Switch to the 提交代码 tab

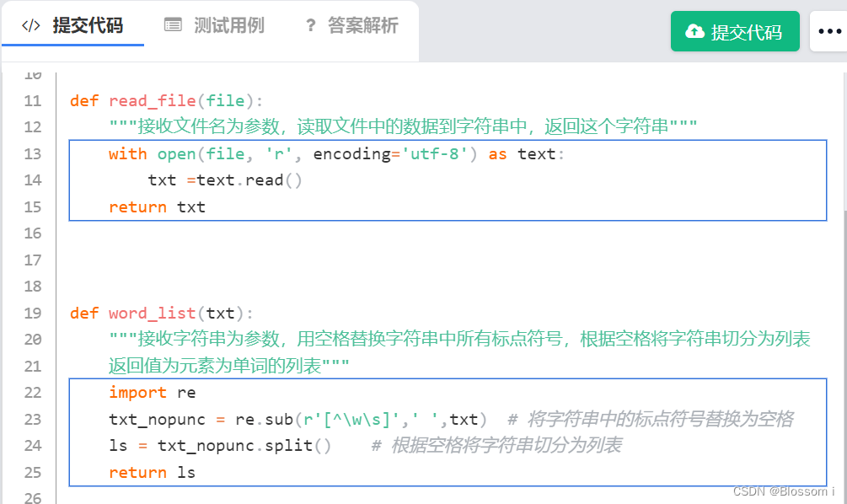73,25
